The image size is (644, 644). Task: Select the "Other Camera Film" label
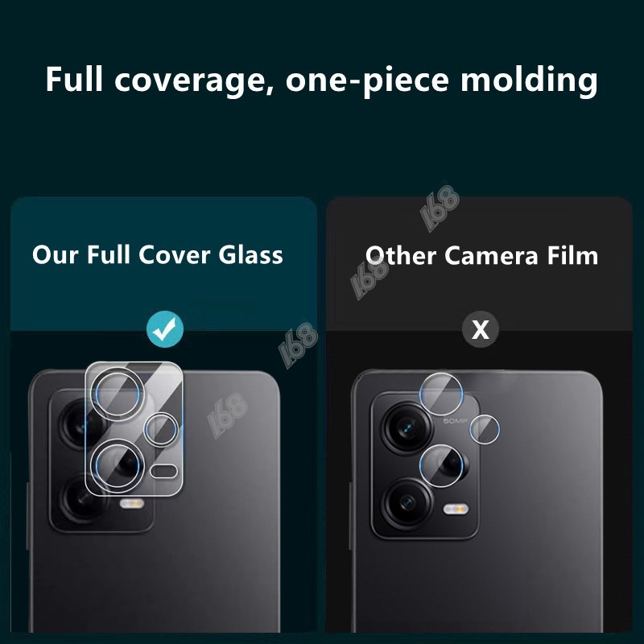(x=481, y=255)
